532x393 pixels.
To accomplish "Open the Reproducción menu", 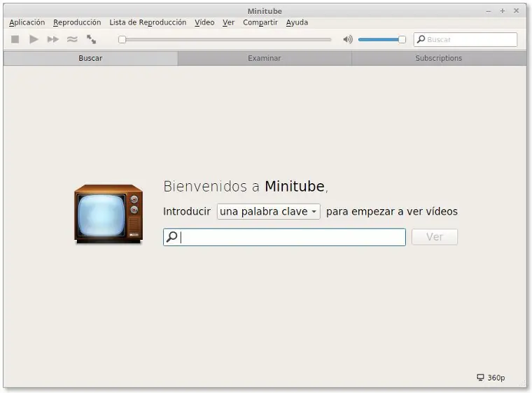I will tap(77, 22).
